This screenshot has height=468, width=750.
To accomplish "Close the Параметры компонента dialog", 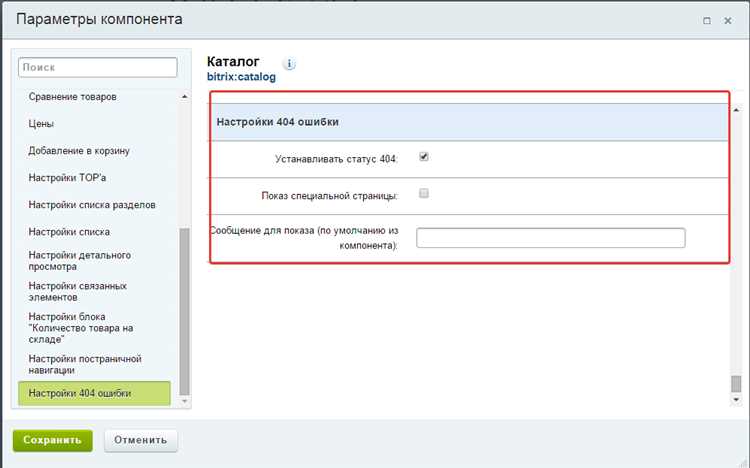I will coord(728,21).
